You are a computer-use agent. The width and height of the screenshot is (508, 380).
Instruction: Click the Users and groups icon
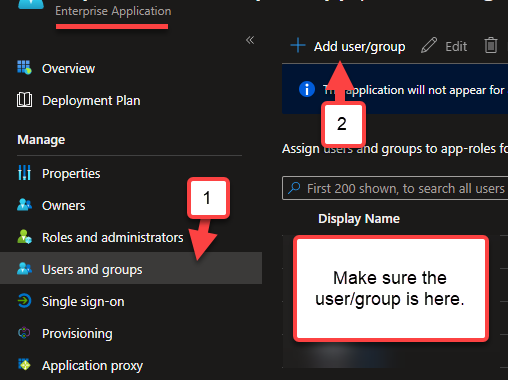pyautogui.click(x=24, y=269)
